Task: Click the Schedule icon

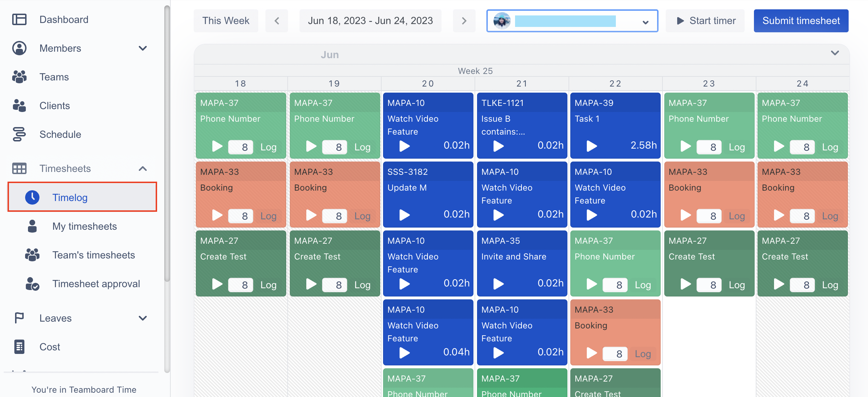Action: (19, 134)
